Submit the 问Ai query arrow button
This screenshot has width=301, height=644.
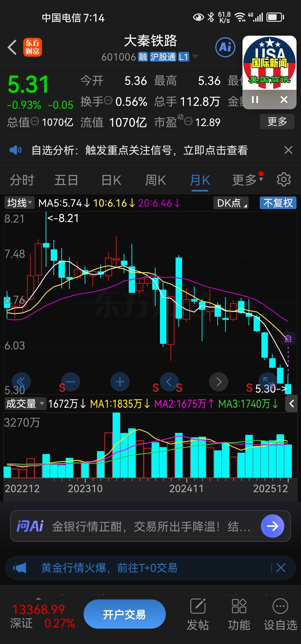click(x=272, y=526)
